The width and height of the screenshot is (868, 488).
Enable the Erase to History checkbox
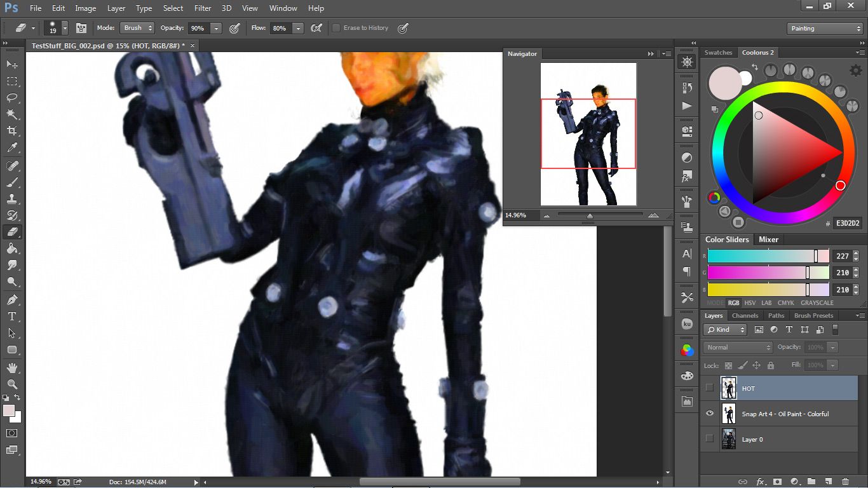336,28
